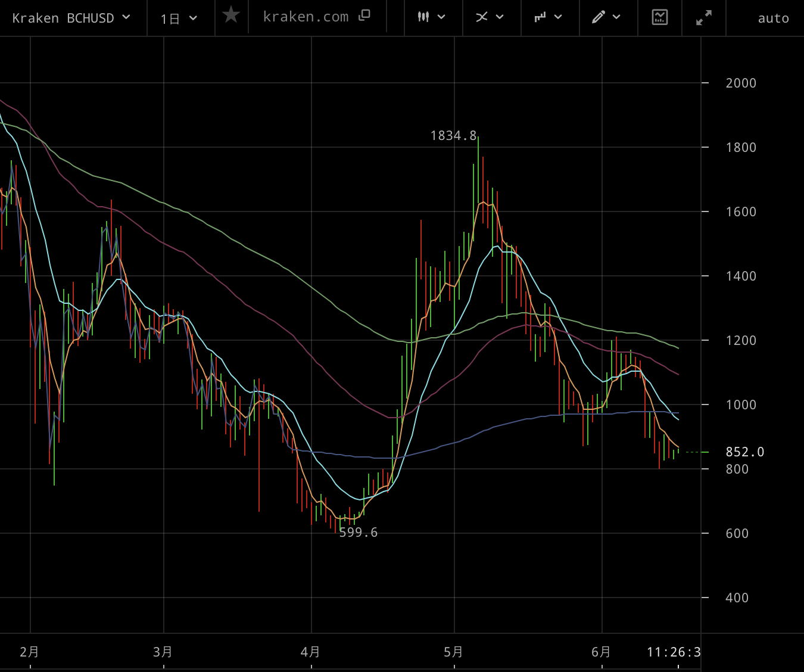Screen dimensions: 804x672
Task: Click the star favorite icon
Action: (231, 15)
